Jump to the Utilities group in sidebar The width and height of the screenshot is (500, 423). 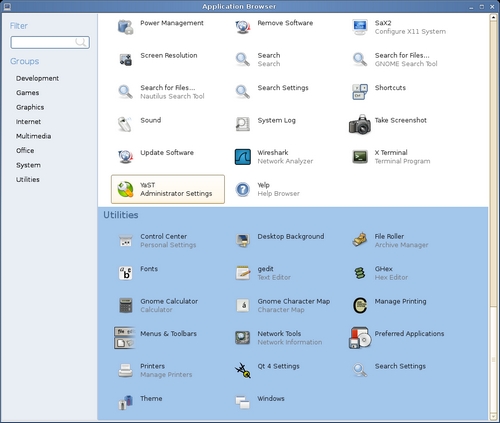click(x=28, y=179)
